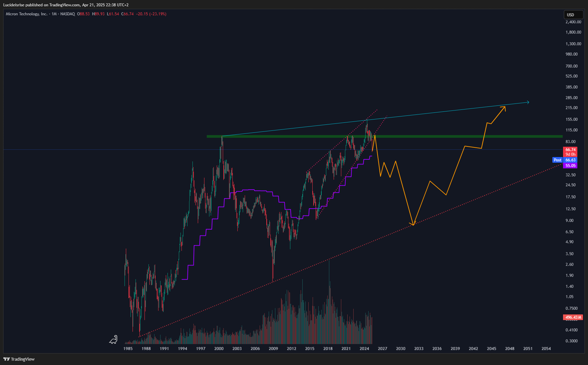Click the dinosaur icon near the chart's bottom left
The height and width of the screenshot is (365, 588).
pos(114,339)
